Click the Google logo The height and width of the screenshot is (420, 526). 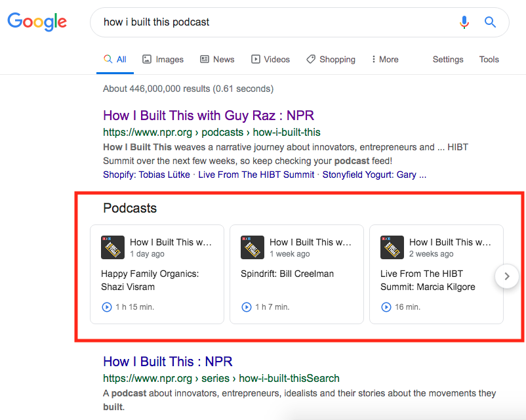pos(37,22)
